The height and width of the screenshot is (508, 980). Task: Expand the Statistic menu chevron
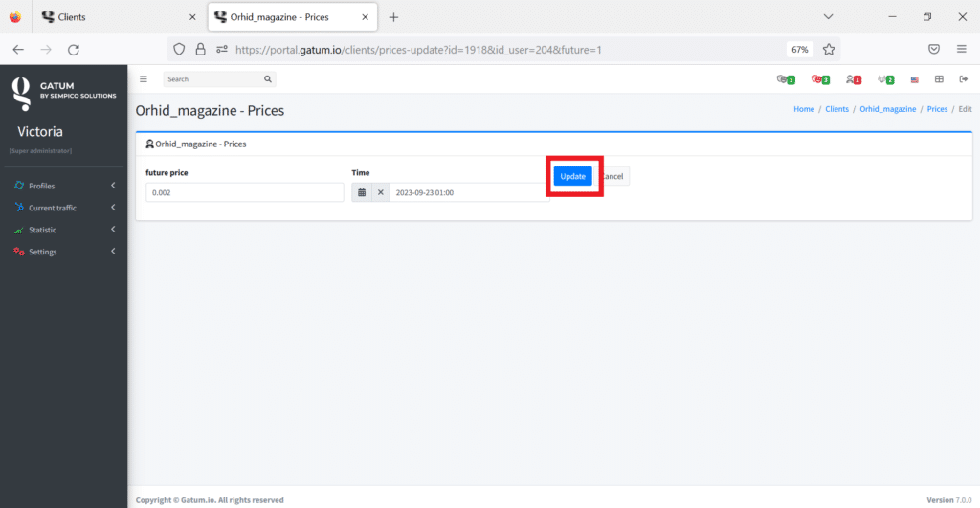[x=113, y=230]
